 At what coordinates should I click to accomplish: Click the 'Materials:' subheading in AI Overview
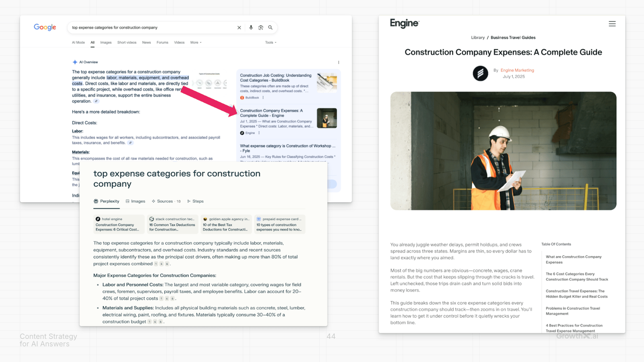81,152
